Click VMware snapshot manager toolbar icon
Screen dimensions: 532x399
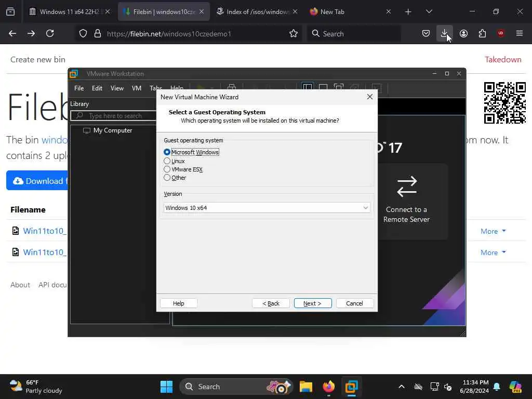(x=232, y=87)
